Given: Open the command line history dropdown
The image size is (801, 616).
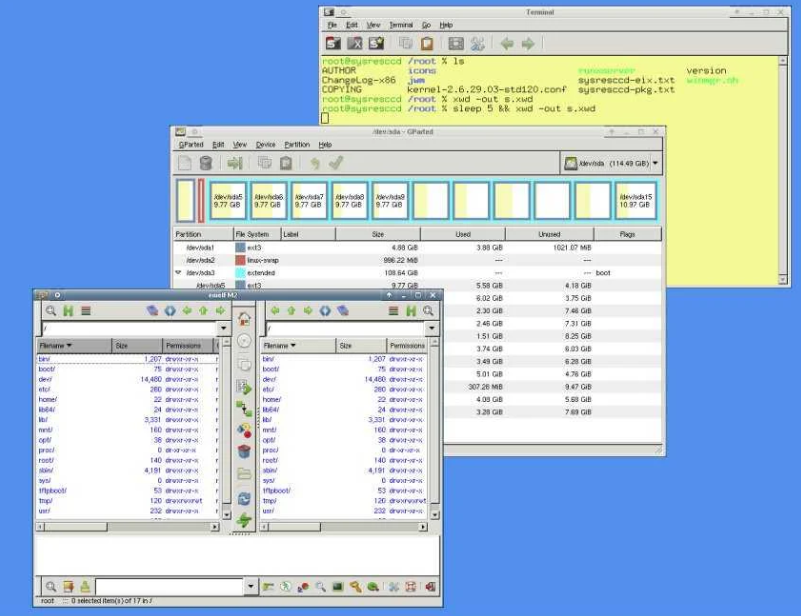Looking at the screenshot, I should pyautogui.click(x=249, y=587).
